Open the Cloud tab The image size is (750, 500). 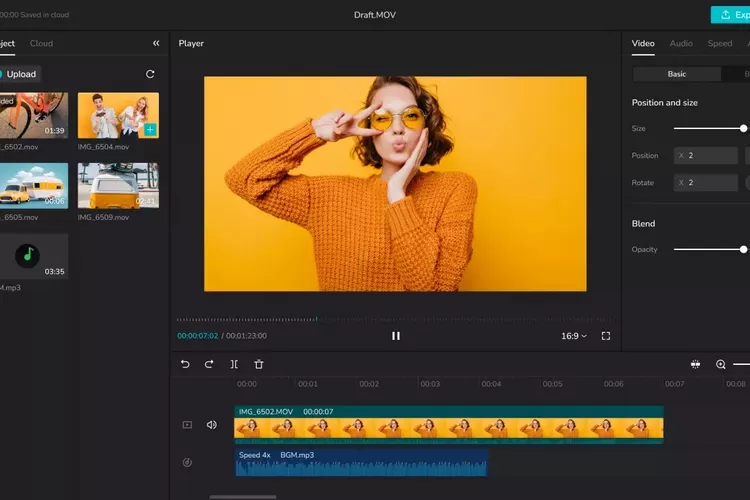click(42, 43)
